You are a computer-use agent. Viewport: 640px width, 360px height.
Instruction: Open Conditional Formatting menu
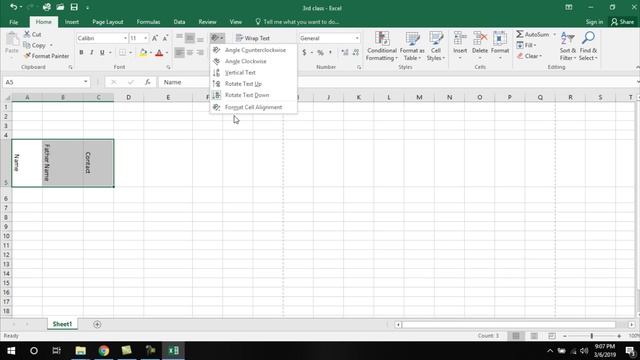point(382,46)
